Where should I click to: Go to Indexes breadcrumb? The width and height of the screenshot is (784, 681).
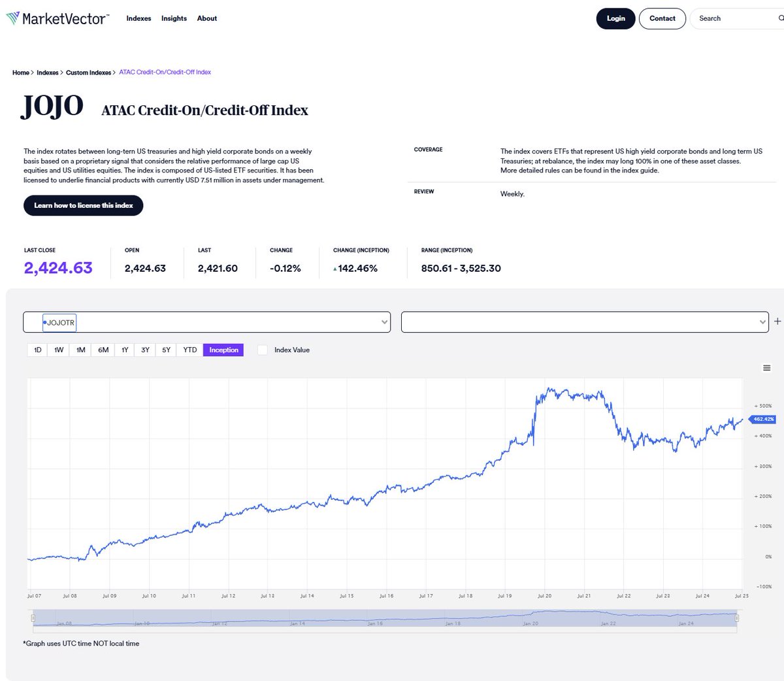[x=48, y=73]
